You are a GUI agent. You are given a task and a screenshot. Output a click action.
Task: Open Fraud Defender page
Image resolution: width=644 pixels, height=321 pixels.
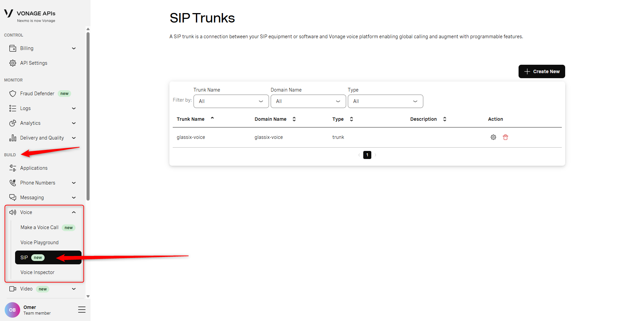(x=37, y=94)
